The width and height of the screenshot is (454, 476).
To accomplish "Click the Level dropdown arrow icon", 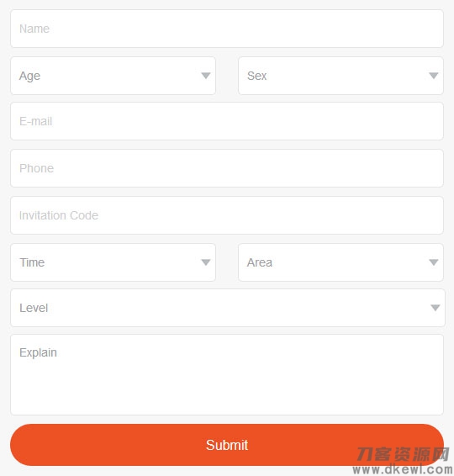I will coord(436,308).
